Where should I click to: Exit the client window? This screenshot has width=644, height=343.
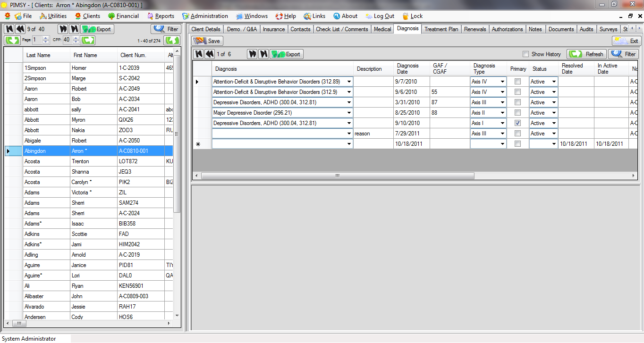627,41
